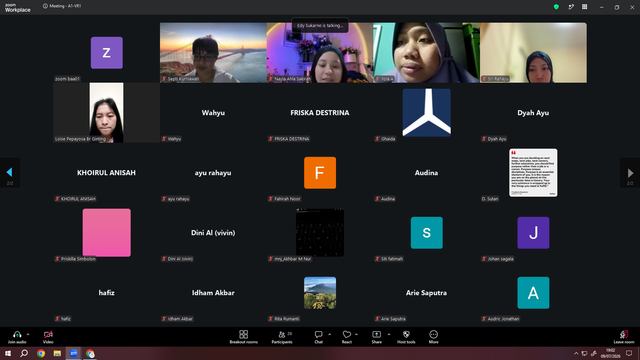
Task: Open the Windows notification center
Action: point(629,353)
